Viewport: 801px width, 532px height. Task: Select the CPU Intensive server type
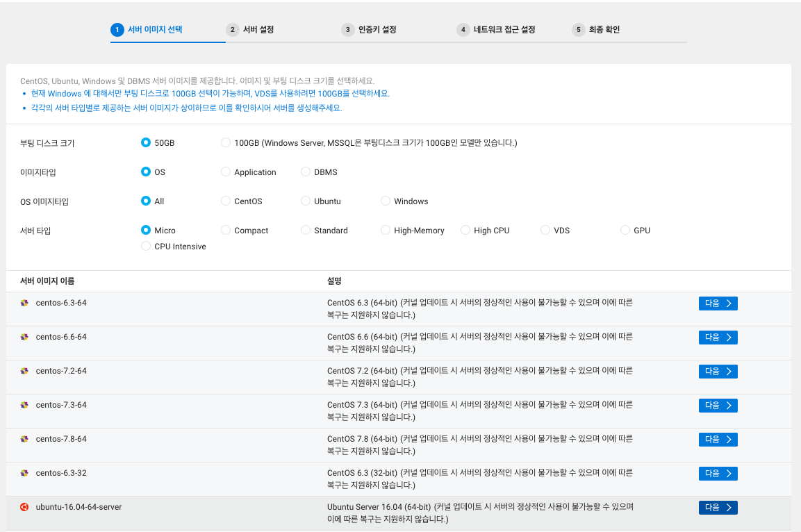[x=146, y=246]
